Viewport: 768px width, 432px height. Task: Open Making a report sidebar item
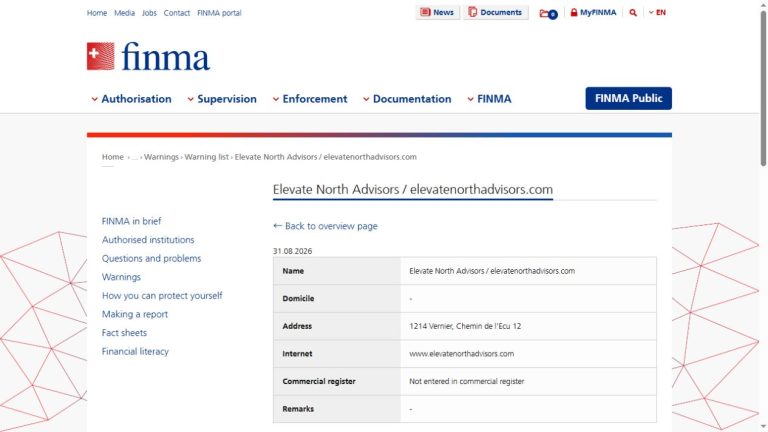click(x=135, y=314)
